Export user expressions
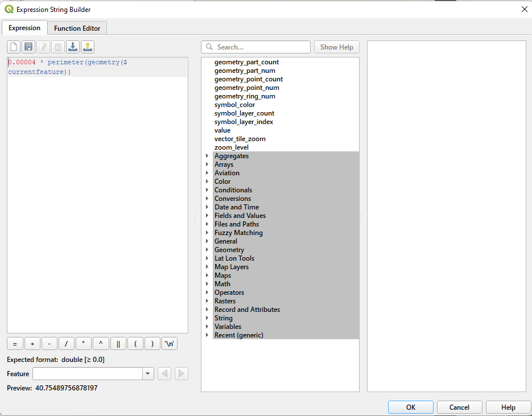532x416 pixels. [x=87, y=47]
